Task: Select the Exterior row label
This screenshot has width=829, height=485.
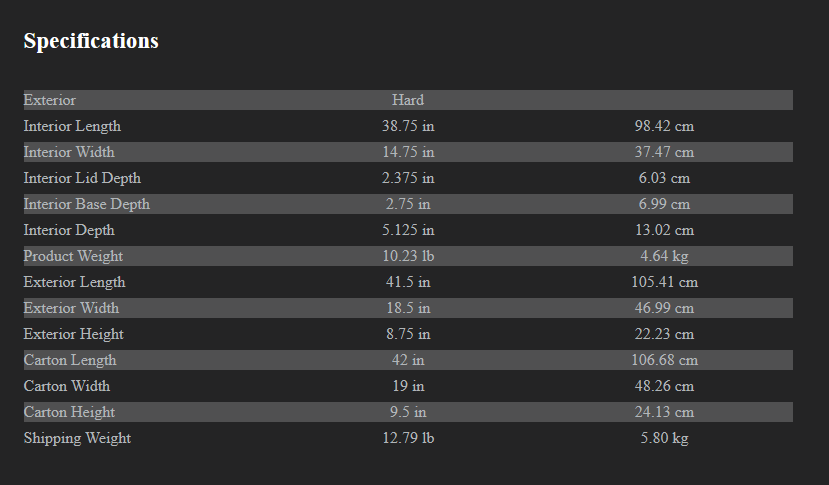Action: (x=50, y=100)
